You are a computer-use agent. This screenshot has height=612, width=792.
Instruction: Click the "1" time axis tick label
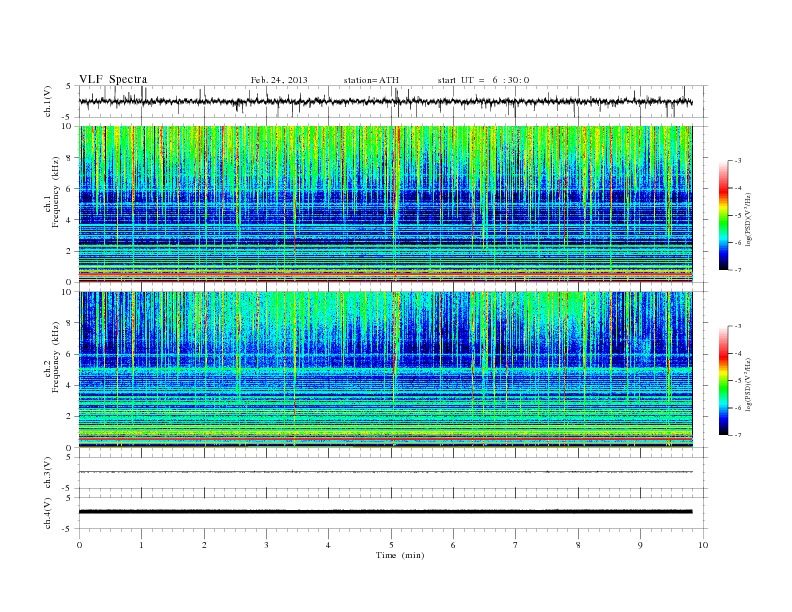click(x=141, y=545)
